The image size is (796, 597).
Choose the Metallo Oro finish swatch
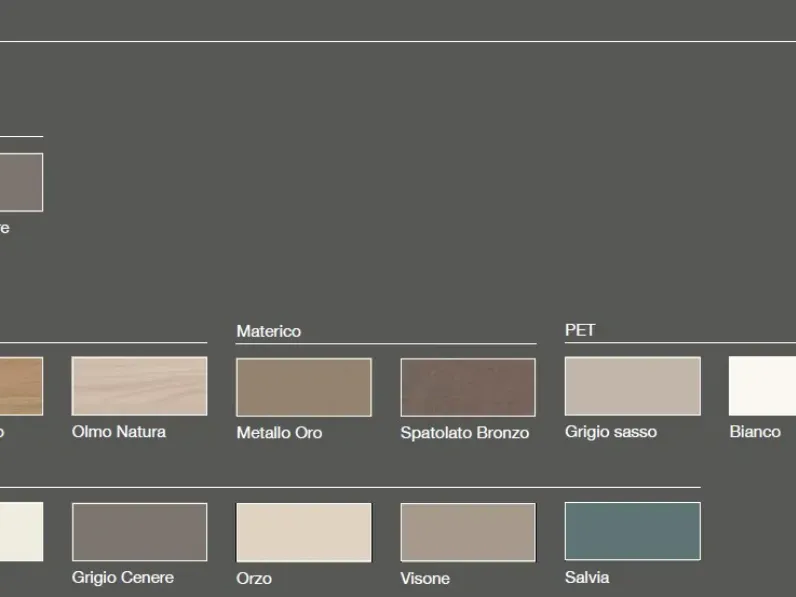(304, 387)
